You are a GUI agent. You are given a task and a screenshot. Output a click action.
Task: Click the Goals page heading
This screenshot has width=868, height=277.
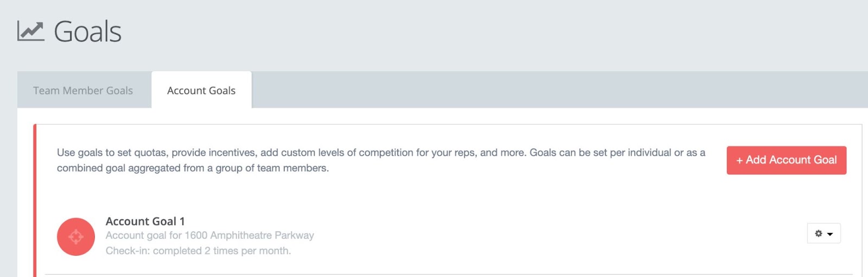(x=87, y=32)
